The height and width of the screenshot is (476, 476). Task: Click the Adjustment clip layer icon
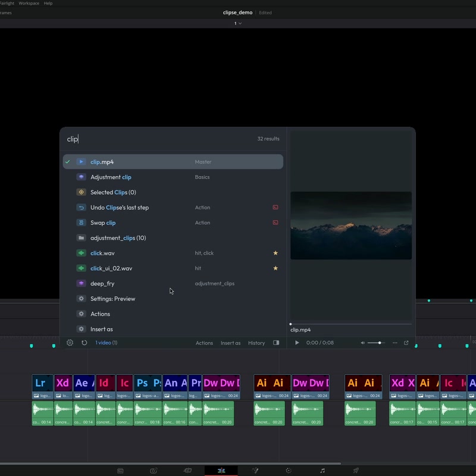(x=81, y=177)
